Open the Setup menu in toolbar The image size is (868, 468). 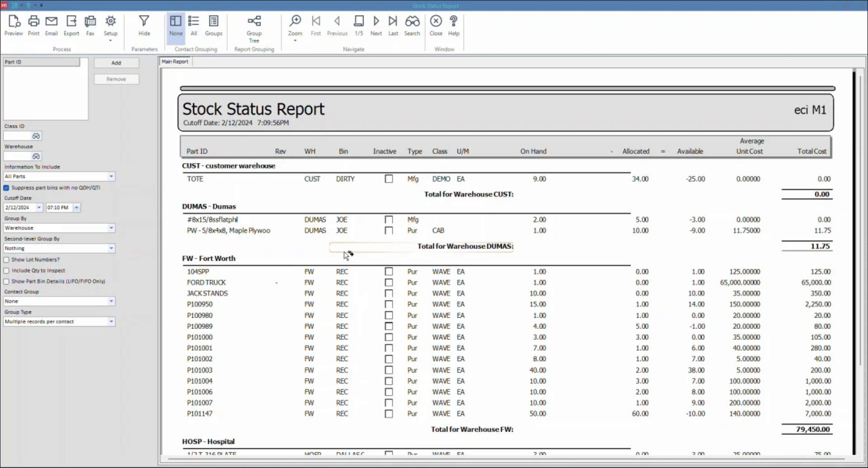(110, 28)
